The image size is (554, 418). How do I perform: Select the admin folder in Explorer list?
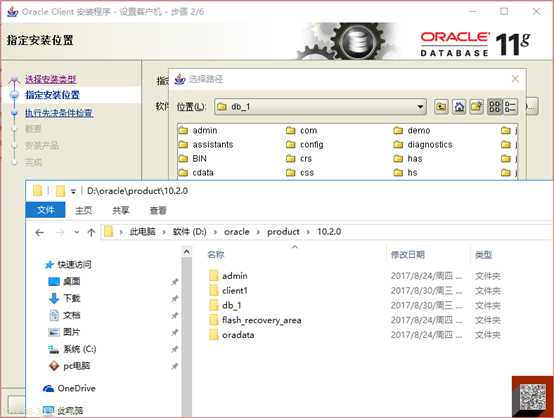228,276
